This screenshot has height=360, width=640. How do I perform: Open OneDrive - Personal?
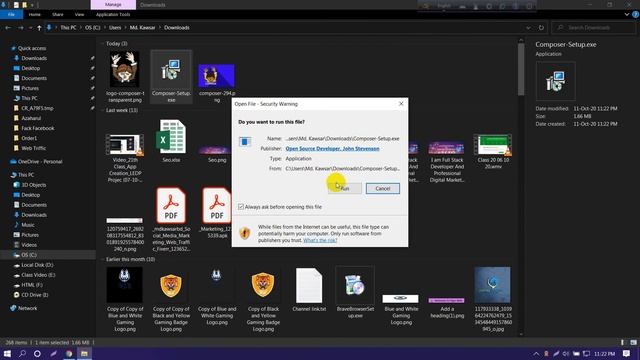[x=40, y=162]
